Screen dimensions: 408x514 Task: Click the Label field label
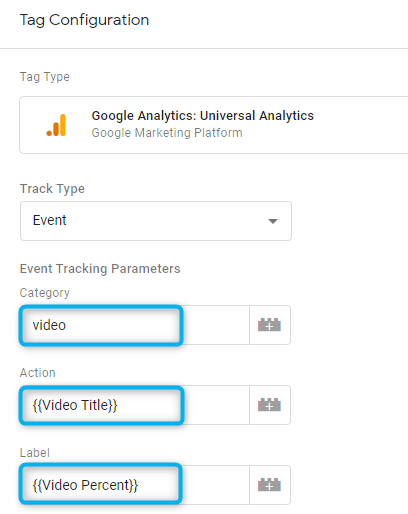click(35, 453)
